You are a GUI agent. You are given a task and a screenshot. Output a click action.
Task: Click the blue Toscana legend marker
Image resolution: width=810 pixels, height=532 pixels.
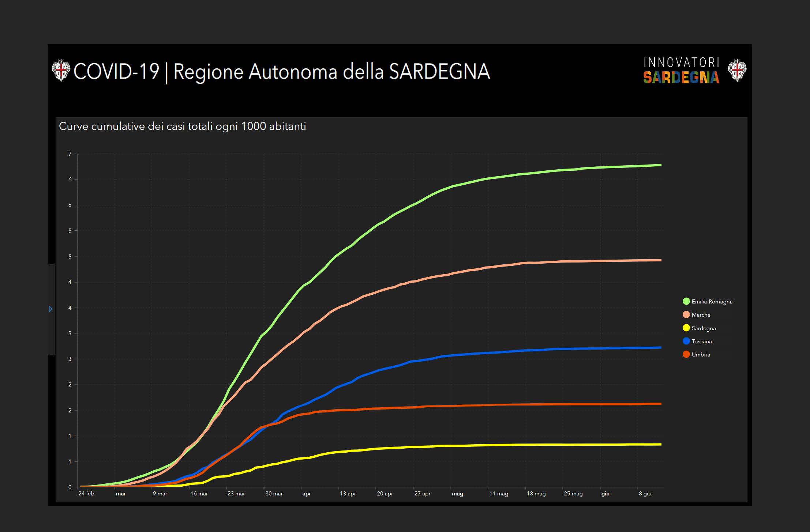click(x=686, y=341)
